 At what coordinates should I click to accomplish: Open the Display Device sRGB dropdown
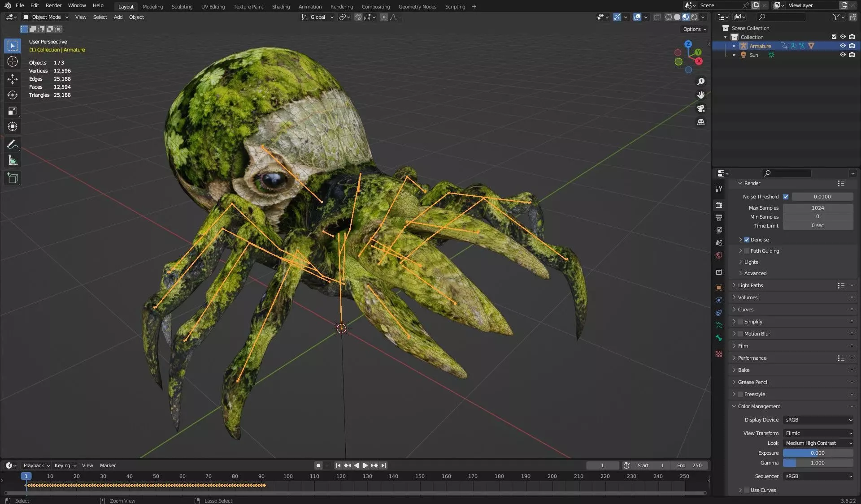click(818, 420)
